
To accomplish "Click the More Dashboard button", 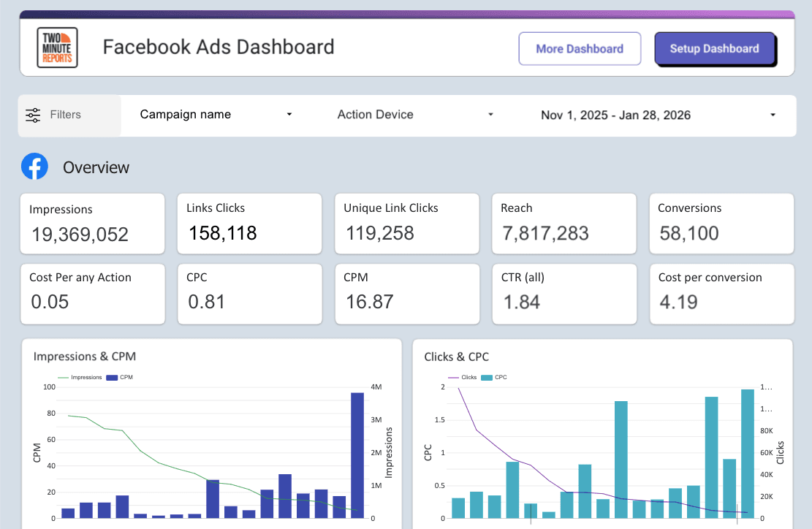I will (580, 48).
